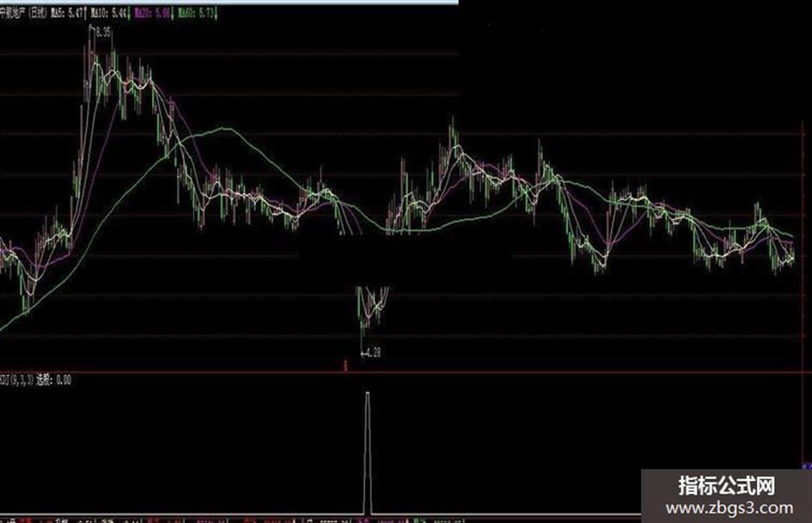Screen dimensions: 812x523
Task: Click the green MA60 line hump
Action: click(223, 129)
